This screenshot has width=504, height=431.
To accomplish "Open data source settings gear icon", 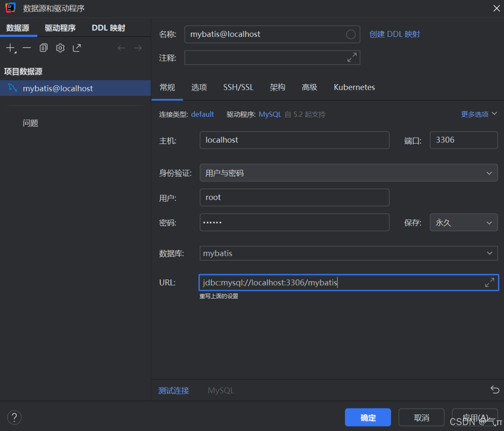I will (60, 48).
